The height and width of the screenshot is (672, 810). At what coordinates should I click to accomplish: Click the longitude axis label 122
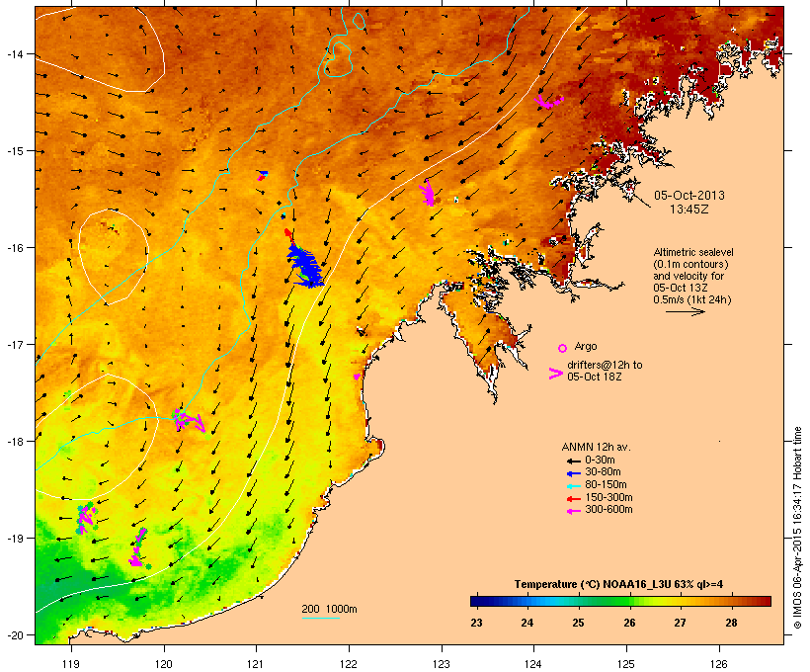pyautogui.click(x=349, y=664)
